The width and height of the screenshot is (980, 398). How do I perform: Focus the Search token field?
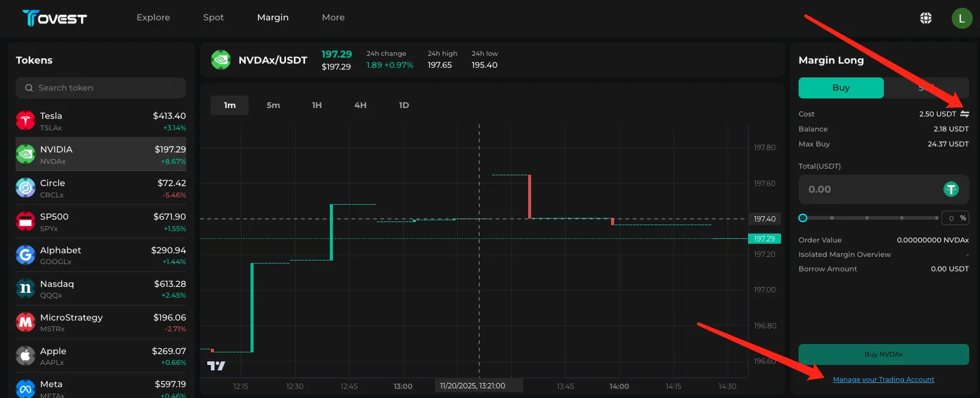(x=101, y=88)
